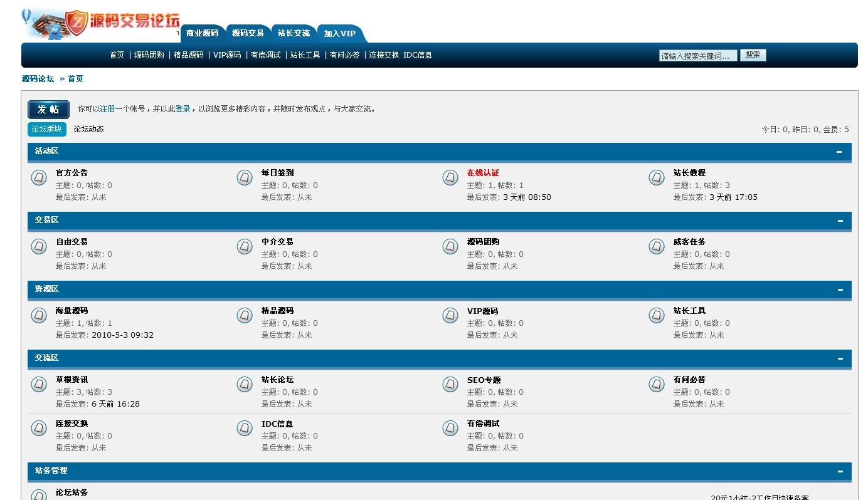Open VIP源码 in navigation bar
Image resolution: width=868 pixels, height=500 pixels.
pyautogui.click(x=227, y=55)
